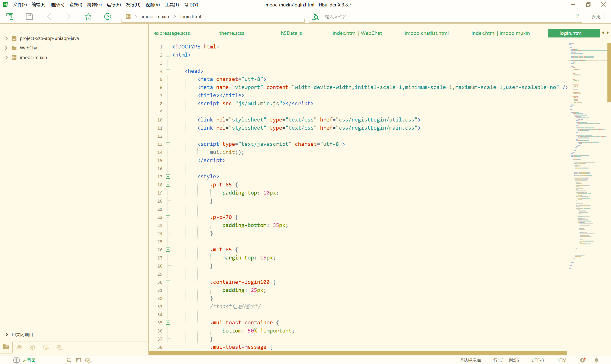
Task: Expand the 已关闭项目 section
Action: pos(7,334)
